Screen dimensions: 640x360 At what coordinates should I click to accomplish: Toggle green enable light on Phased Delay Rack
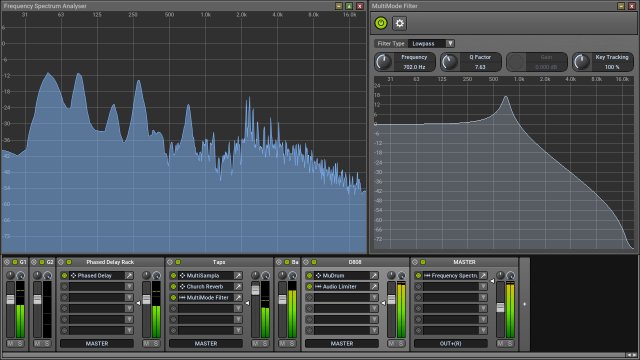69,262
